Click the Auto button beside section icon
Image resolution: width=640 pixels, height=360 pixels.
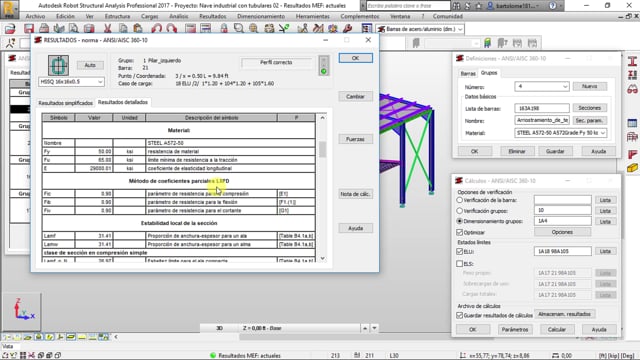[x=90, y=65]
